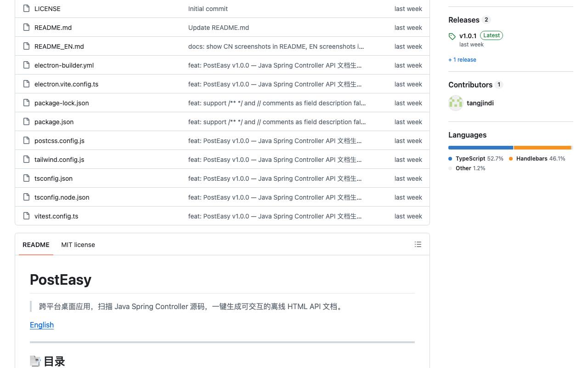This screenshot has height=368, width=588.
Task: Open vitest.config.ts file
Action: 56,216
